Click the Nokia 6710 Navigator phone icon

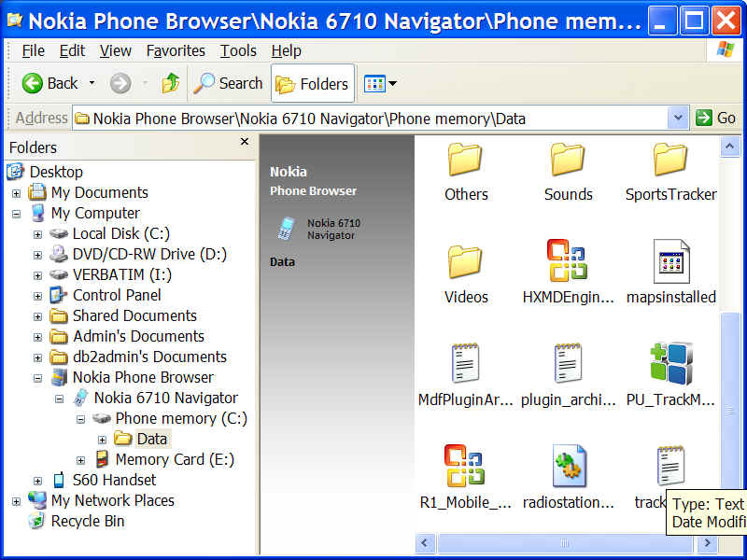pos(287,229)
